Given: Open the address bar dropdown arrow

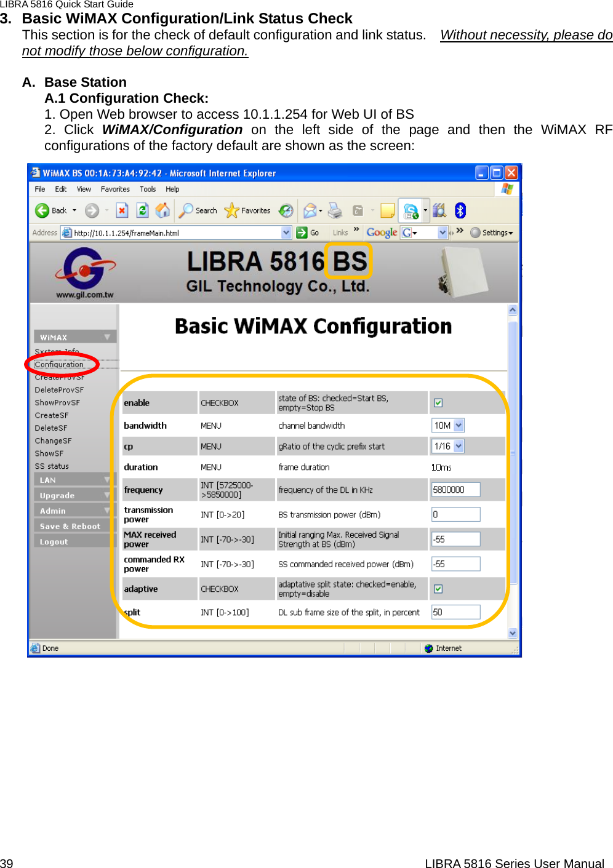Looking at the screenshot, I should [286, 233].
